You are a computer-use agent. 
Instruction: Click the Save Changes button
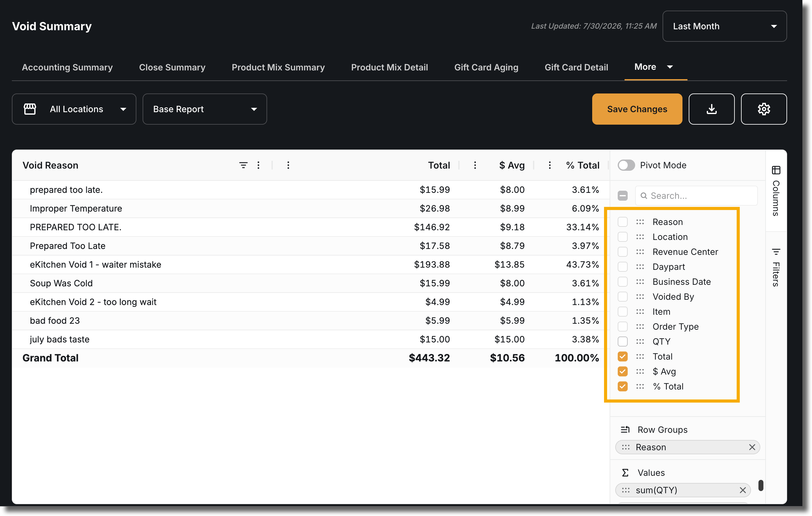tap(637, 109)
